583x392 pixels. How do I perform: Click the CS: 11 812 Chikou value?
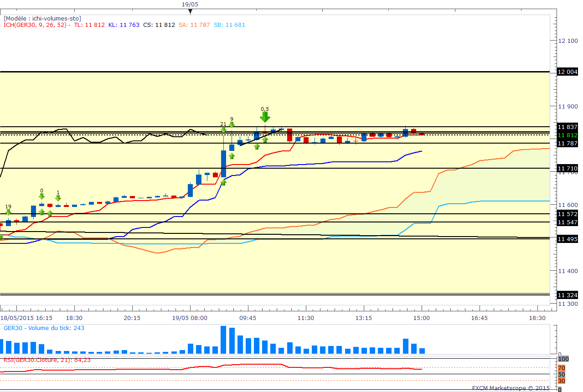pos(159,25)
